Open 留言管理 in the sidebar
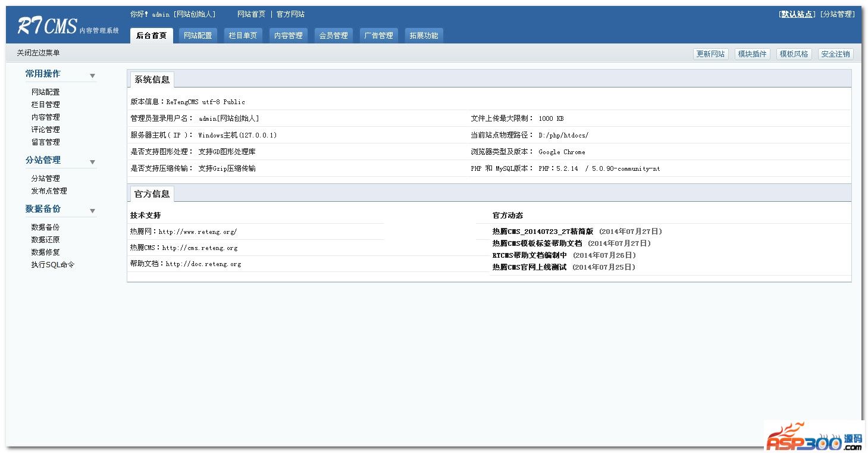Screen dimensions: 868x453 pyautogui.click(x=46, y=142)
